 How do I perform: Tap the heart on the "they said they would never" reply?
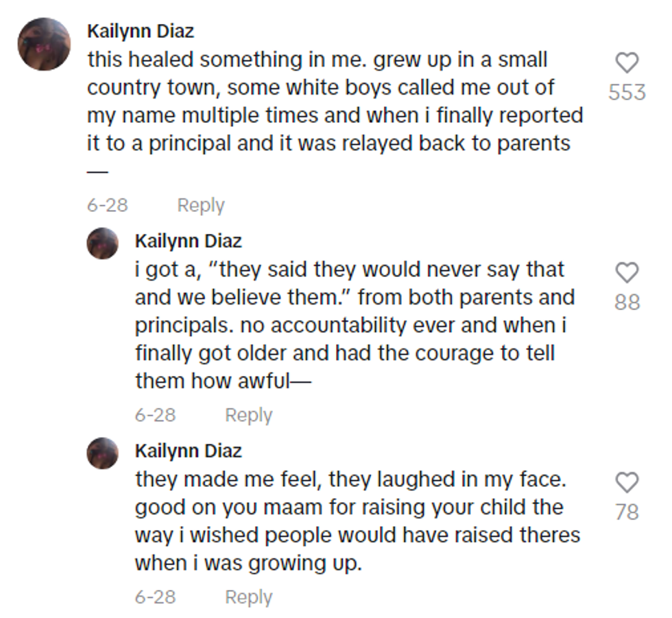(627, 273)
